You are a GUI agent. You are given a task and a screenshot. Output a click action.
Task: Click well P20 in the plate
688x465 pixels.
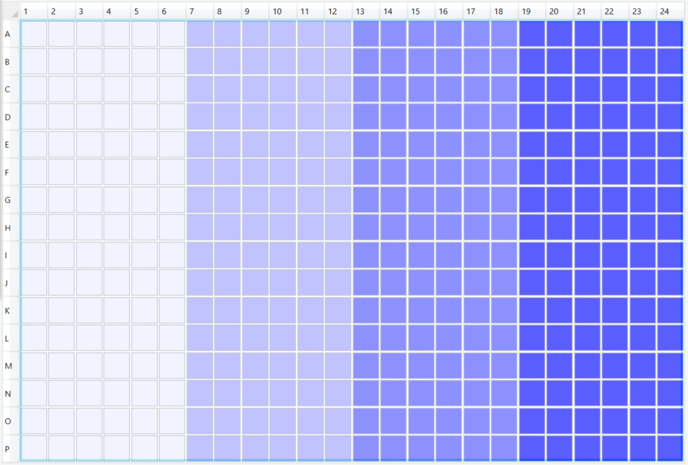[559, 448]
